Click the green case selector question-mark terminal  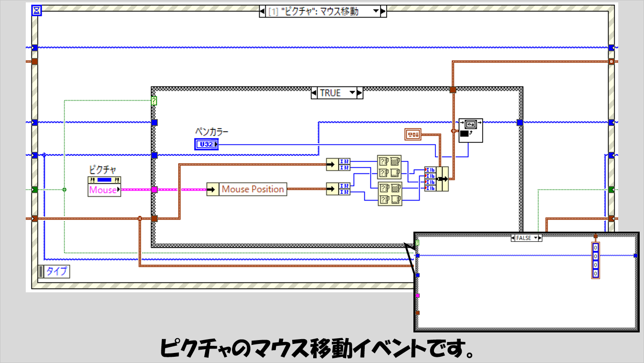154,101
